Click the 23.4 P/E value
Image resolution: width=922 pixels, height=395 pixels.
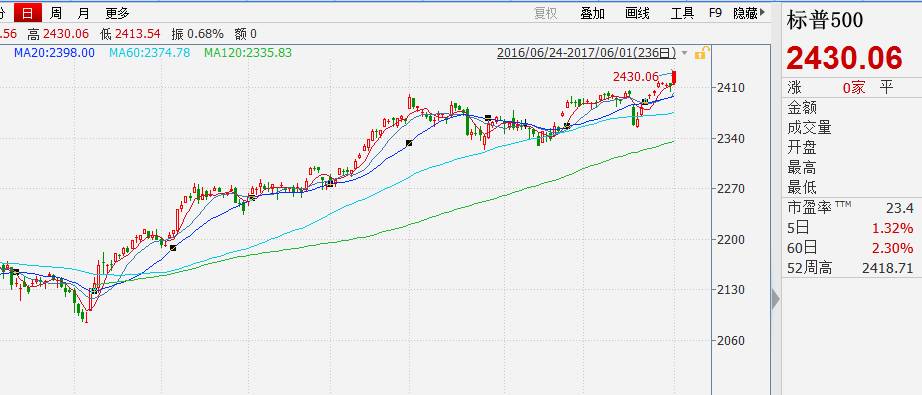point(900,208)
